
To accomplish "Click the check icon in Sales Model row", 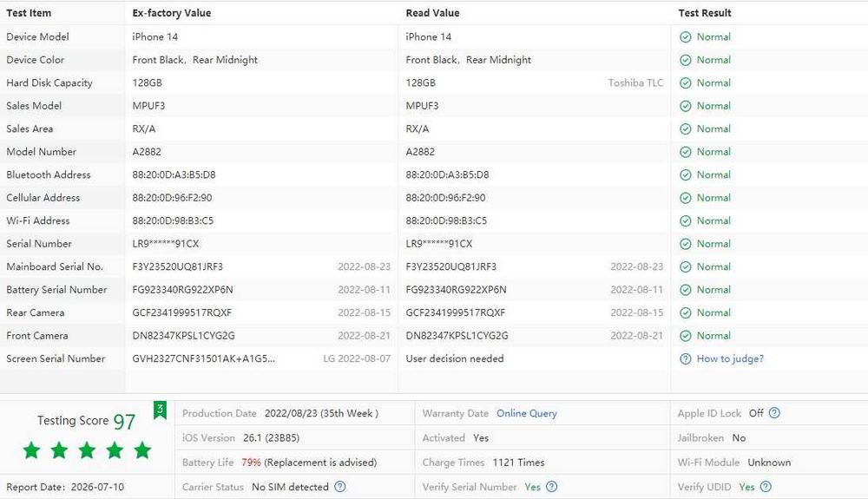I will point(686,106).
